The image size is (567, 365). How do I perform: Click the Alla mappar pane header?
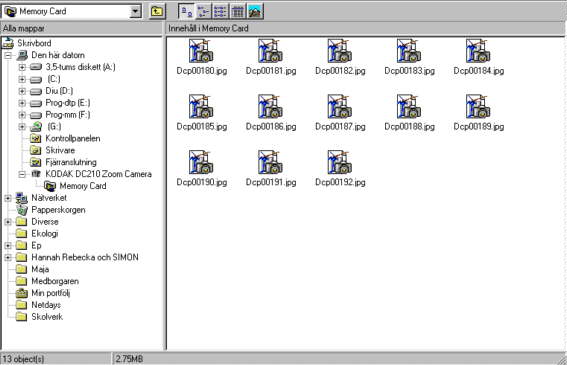[82, 29]
